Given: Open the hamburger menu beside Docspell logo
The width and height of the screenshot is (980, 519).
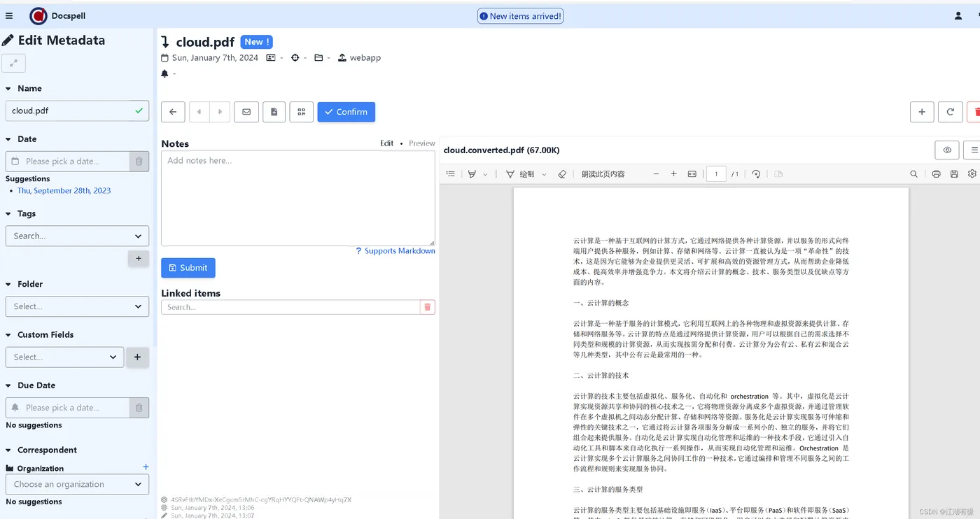Looking at the screenshot, I should [9, 15].
